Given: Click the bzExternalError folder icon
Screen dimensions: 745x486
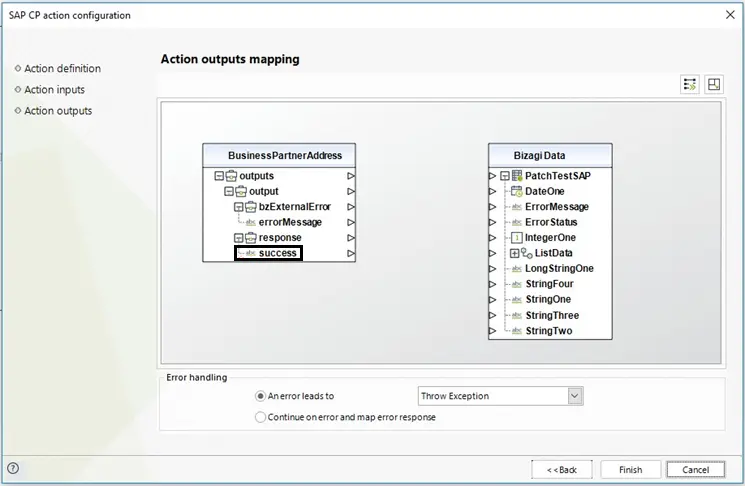Looking at the screenshot, I should pyautogui.click(x=250, y=207).
